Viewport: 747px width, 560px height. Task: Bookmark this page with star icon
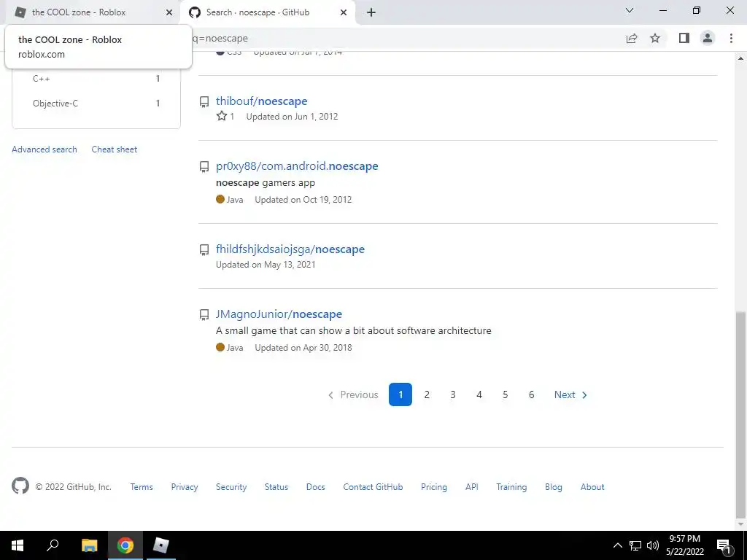655,38
